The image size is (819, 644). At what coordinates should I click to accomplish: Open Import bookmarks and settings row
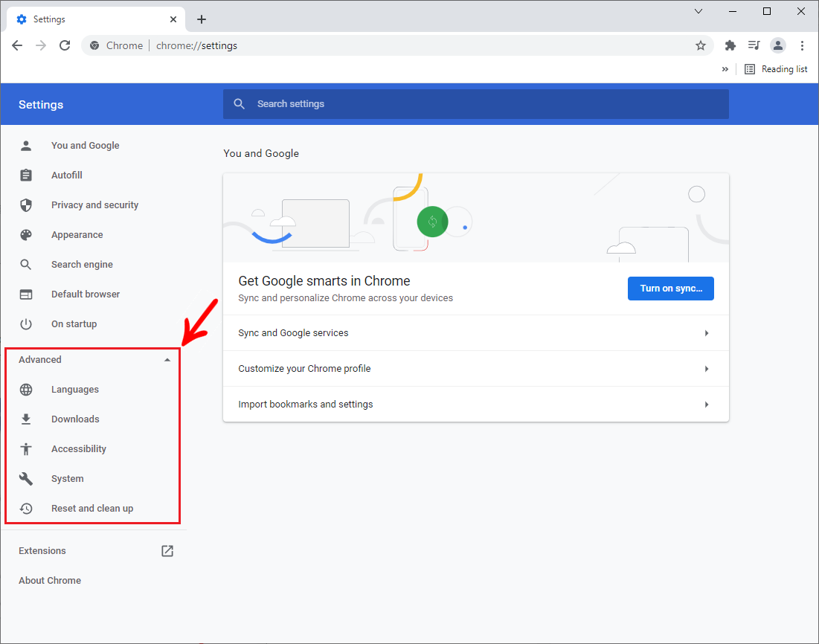click(476, 405)
